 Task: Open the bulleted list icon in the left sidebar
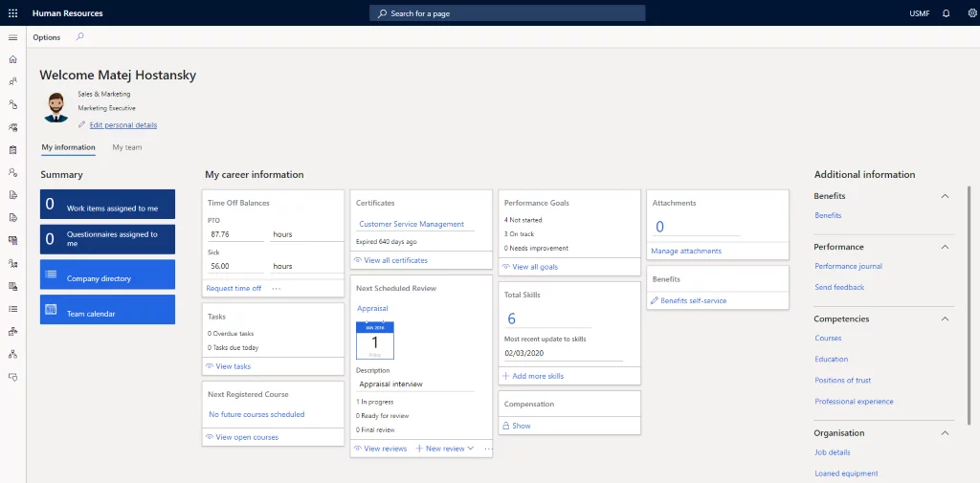(12, 309)
